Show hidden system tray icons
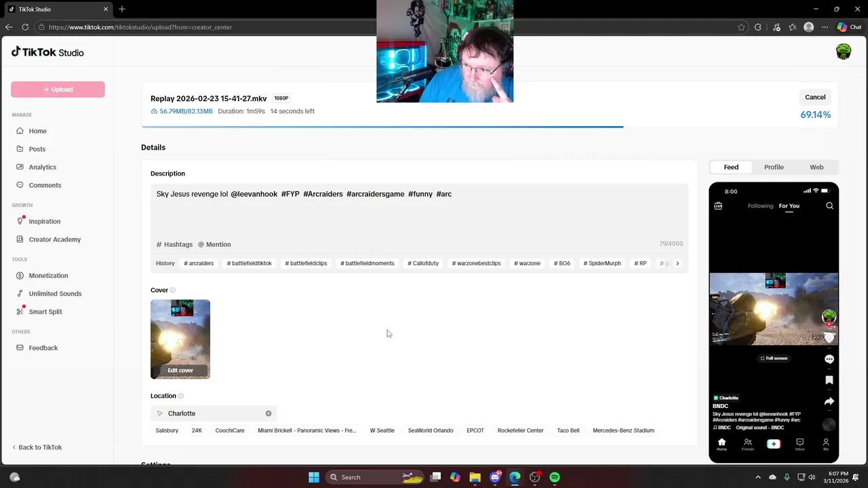 758,477
